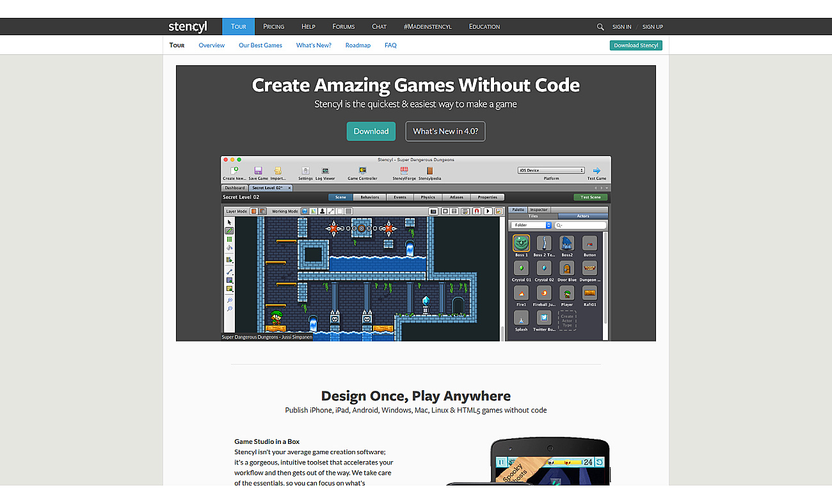Image resolution: width=832 pixels, height=504 pixels.
Task: Toggle the second Layer Mode button
Action: coord(262,211)
